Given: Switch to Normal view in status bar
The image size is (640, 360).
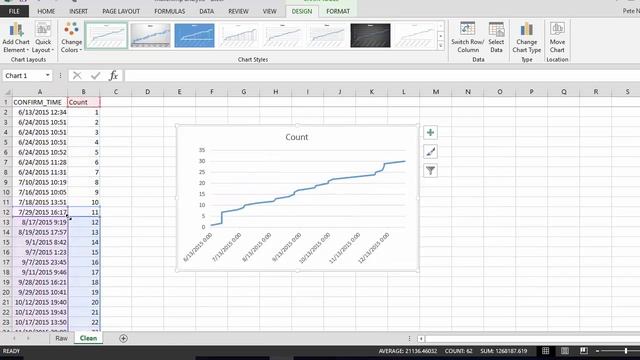Looking at the screenshot, I should (x=545, y=351).
